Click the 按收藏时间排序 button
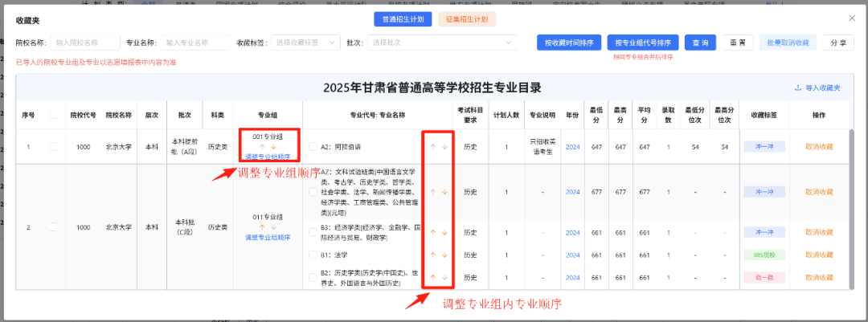Viewport: 868px width, 322px height. click(x=568, y=43)
